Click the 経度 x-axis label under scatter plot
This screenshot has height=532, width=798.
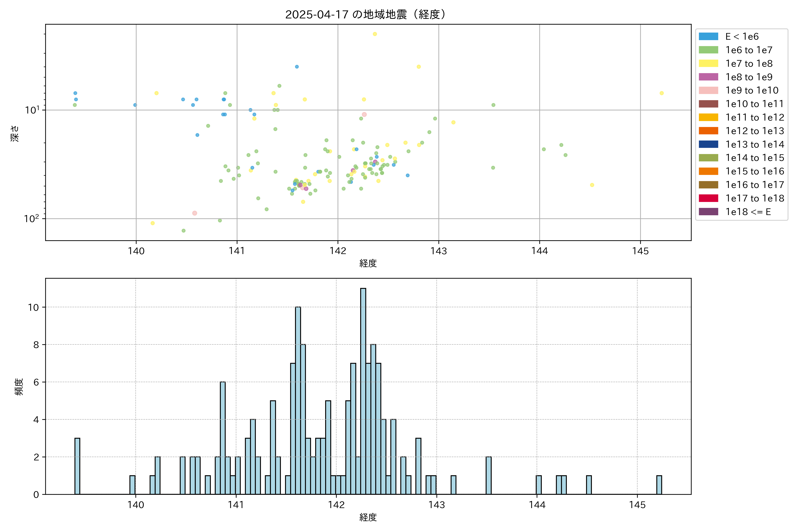coord(368,263)
